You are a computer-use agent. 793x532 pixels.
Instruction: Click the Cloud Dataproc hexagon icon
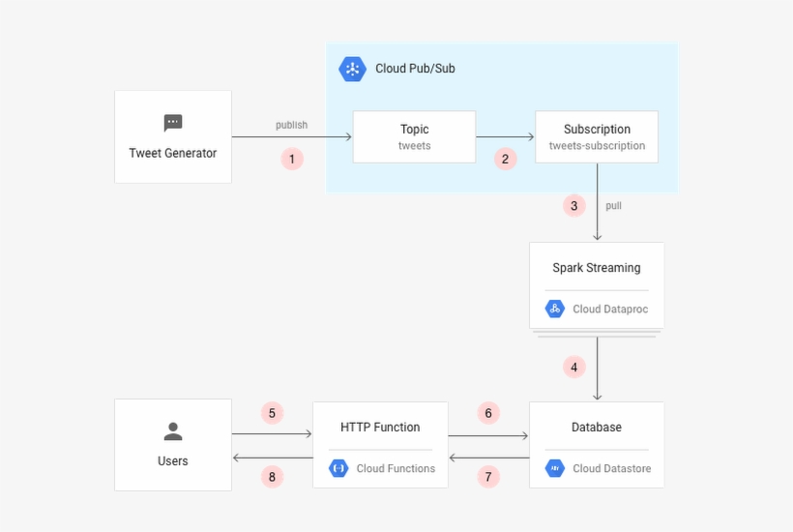point(555,309)
